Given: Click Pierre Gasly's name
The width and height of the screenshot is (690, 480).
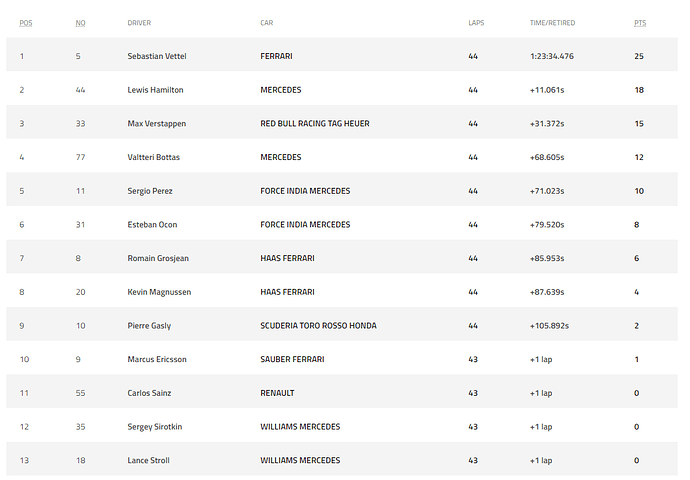Looking at the screenshot, I should click(x=149, y=326).
